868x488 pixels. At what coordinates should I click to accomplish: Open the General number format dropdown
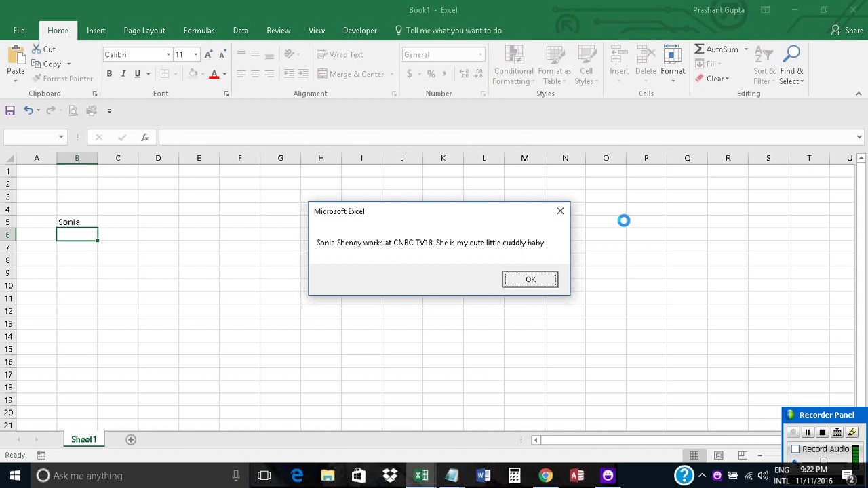coord(480,54)
